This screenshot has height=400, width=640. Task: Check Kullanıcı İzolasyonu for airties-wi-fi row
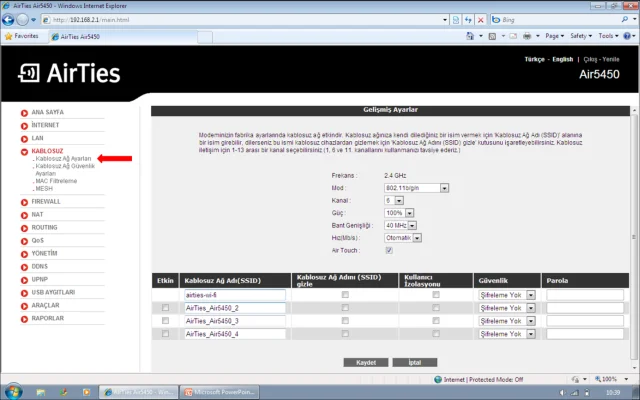coord(436,294)
